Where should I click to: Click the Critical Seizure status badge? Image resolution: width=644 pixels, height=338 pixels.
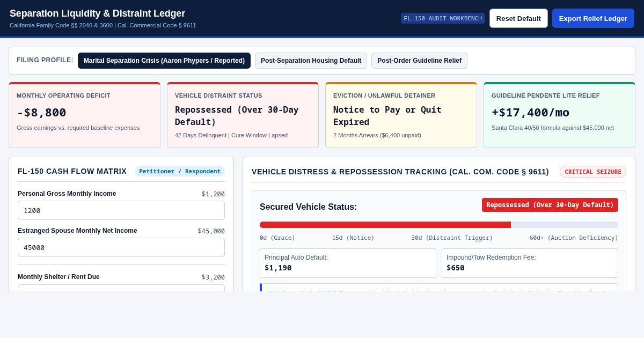(x=593, y=172)
